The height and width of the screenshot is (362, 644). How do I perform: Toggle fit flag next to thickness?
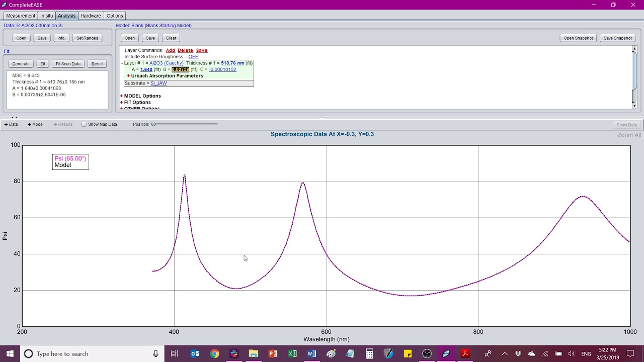pos(249,63)
